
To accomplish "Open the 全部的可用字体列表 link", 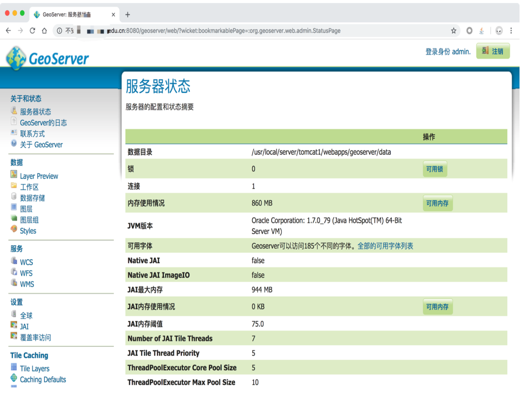I will (385, 246).
